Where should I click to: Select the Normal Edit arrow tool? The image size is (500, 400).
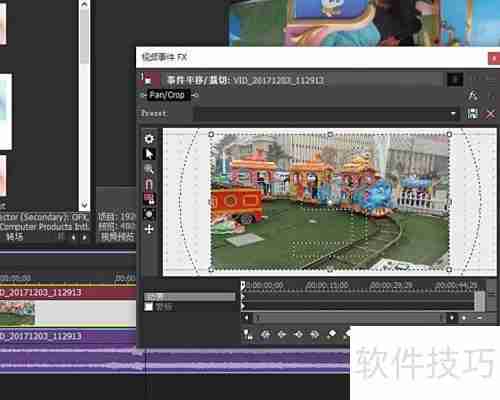point(149,154)
